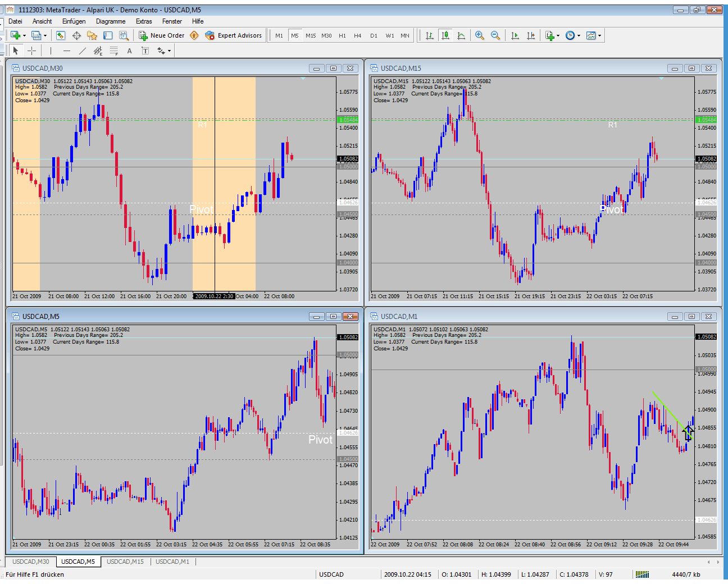Select the crosshair cursor tool
Screen dimensions: 728x584
coord(32,51)
